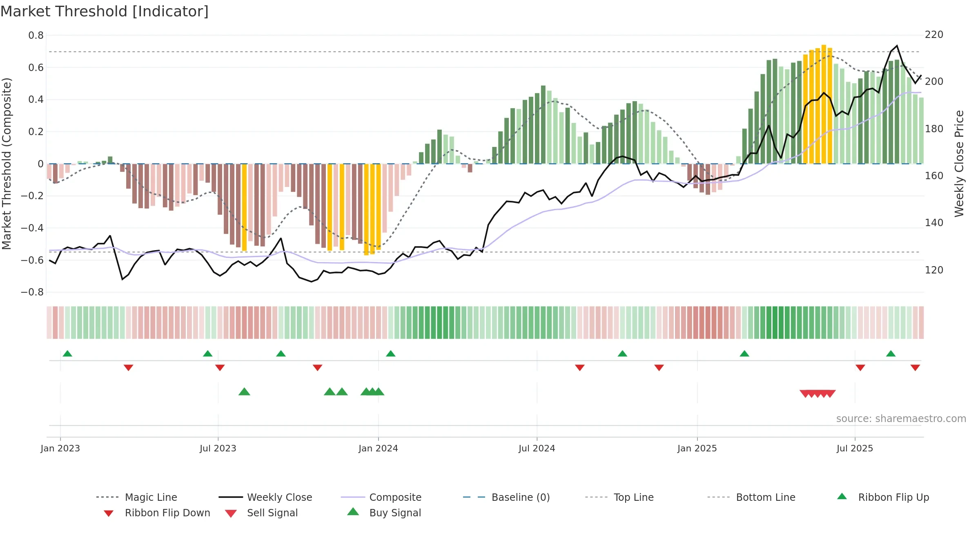Toggle the Magic Line legend entry
This screenshot has height=551, width=980.
pyautogui.click(x=136, y=497)
